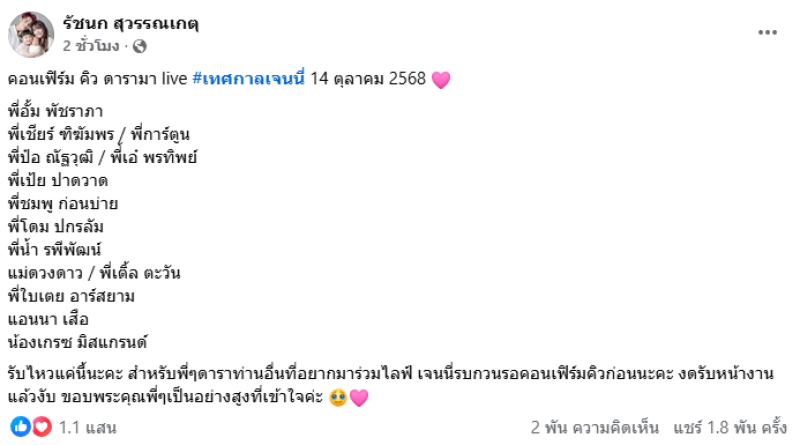View the 'แชร์ 1.8 พัน ครั้ง' shares list
Screen dimensions: 800x445
click(x=730, y=427)
